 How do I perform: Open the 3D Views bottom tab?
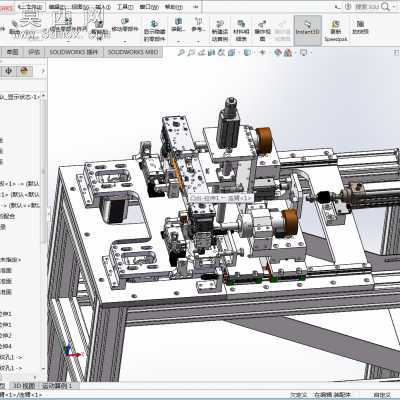point(24,386)
